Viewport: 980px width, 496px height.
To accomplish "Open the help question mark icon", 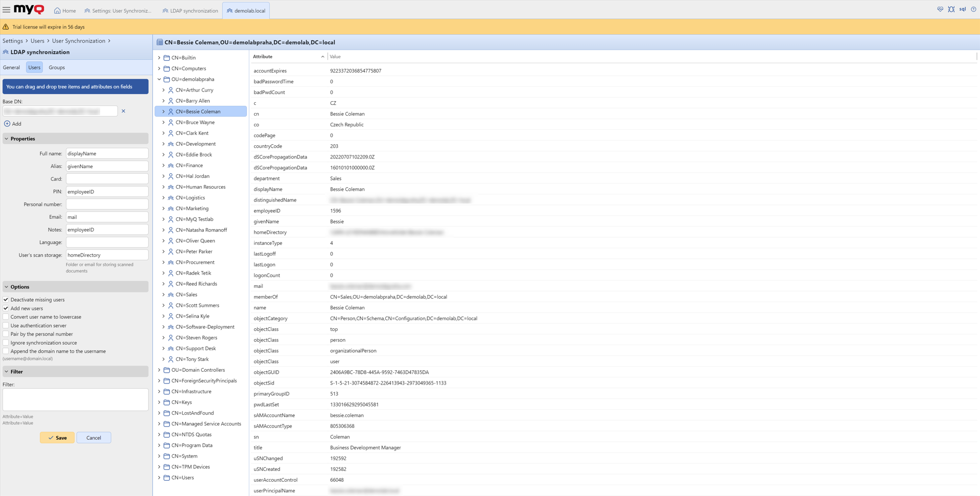I will (973, 9).
